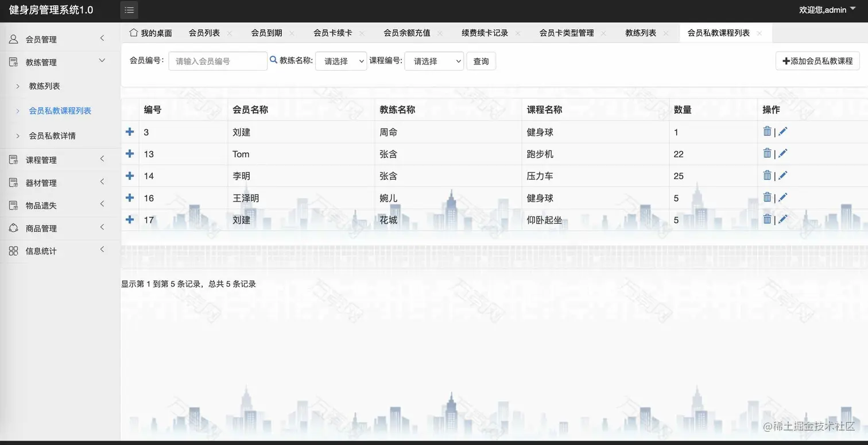Edit the row for 编号 13 Tom

pyautogui.click(x=782, y=153)
